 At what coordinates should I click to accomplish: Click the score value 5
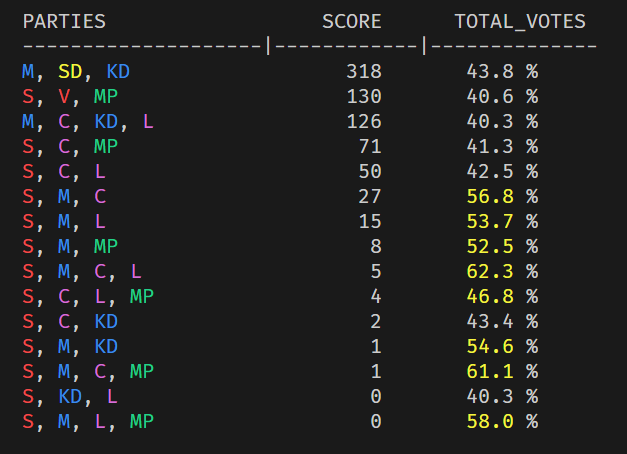[x=376, y=272]
